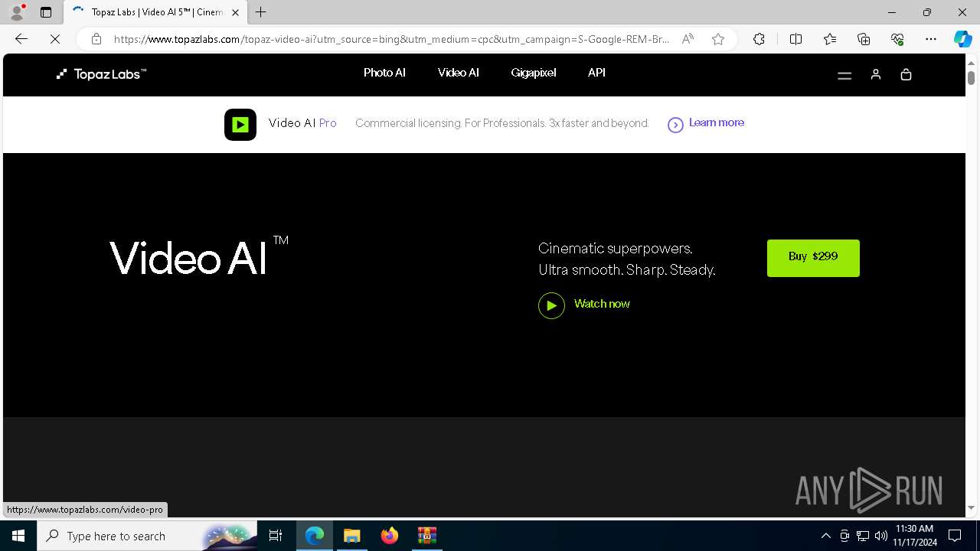The image size is (980, 551).
Task: Click the taskbar search box
Action: click(x=148, y=536)
